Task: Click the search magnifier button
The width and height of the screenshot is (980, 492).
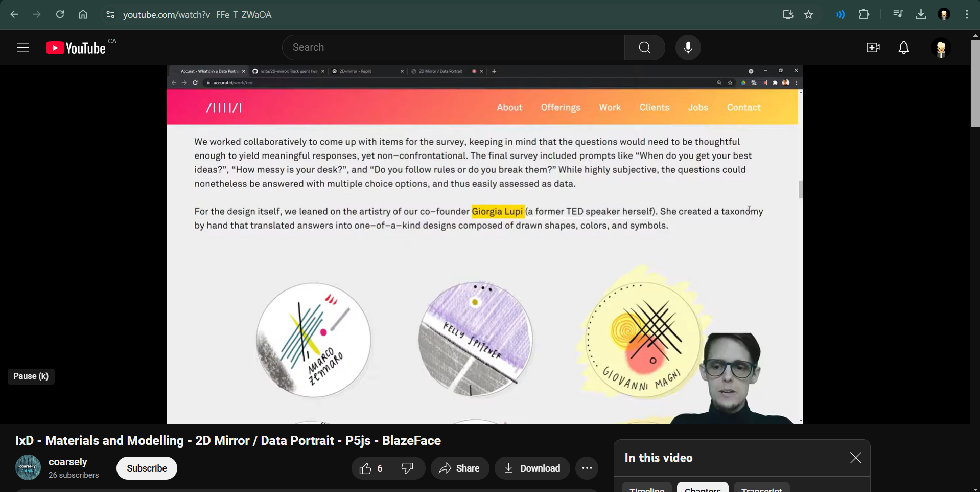Action: pos(644,48)
